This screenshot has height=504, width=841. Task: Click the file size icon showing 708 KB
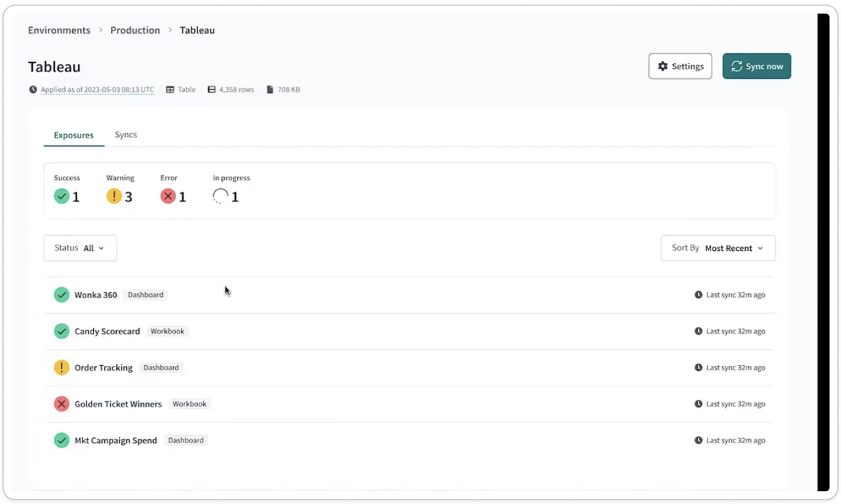tap(270, 89)
